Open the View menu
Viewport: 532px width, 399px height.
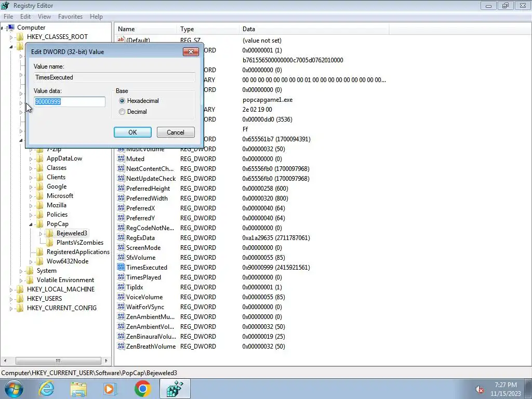[x=44, y=16]
